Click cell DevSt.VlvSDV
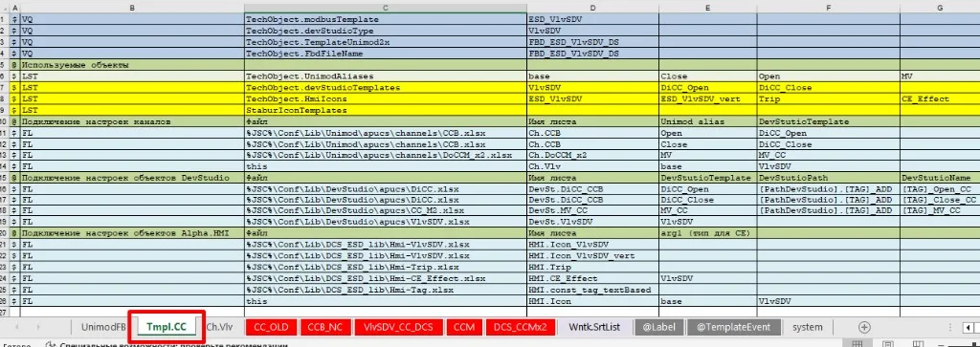980x347 pixels. coord(592,222)
